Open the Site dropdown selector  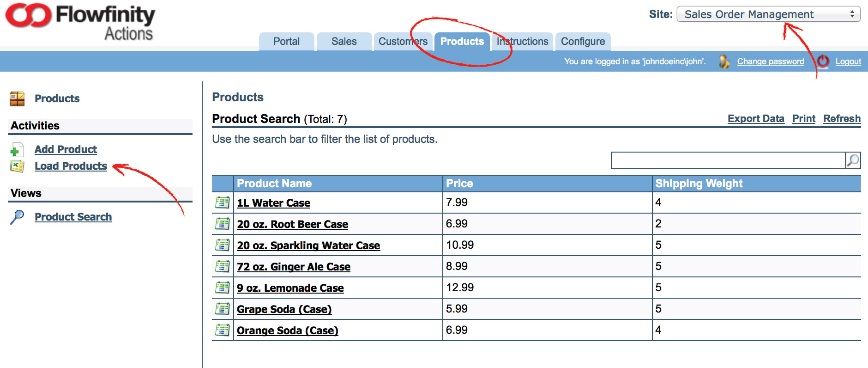(x=768, y=14)
